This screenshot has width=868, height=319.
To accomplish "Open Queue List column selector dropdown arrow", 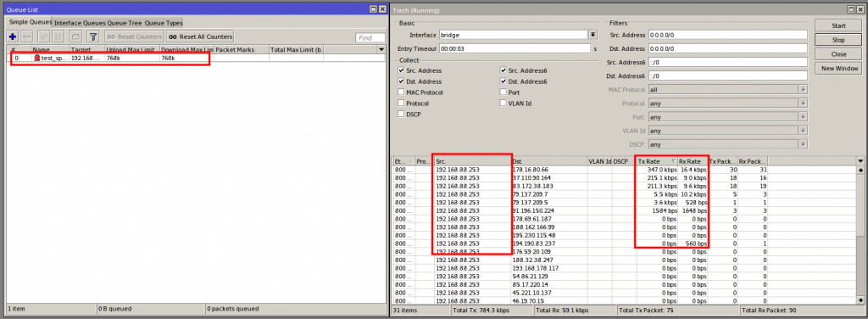I will (x=381, y=50).
